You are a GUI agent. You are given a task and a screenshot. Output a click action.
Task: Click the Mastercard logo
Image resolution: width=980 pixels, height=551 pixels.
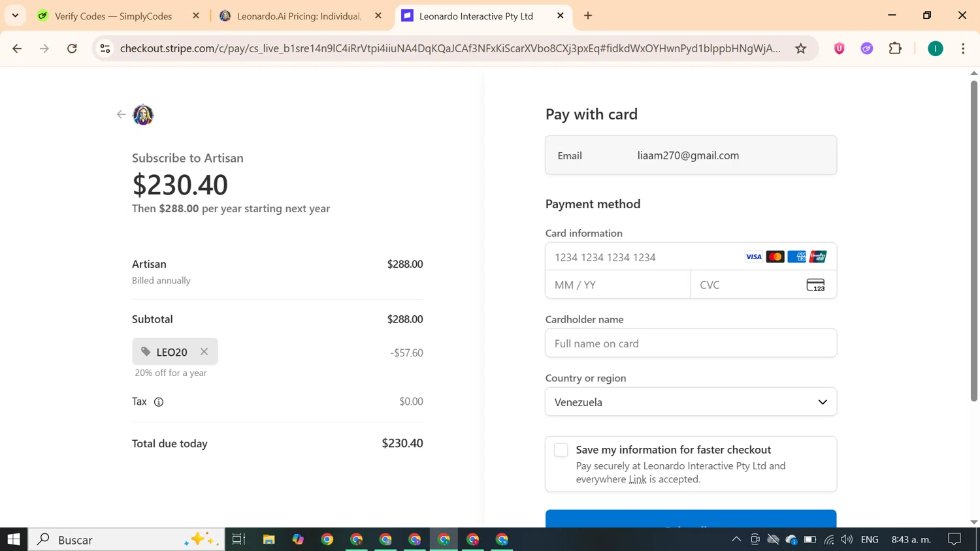coord(775,257)
